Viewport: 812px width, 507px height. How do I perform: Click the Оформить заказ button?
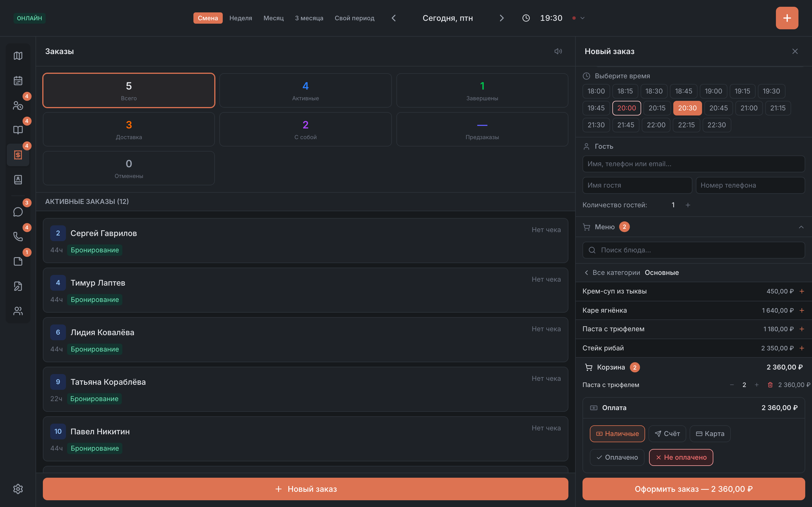pyautogui.click(x=694, y=489)
